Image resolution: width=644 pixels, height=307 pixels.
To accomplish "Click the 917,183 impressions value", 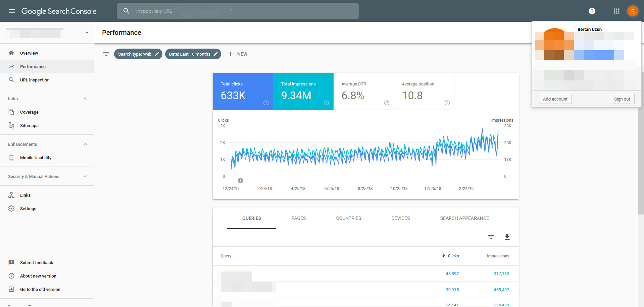I will coord(501,273).
